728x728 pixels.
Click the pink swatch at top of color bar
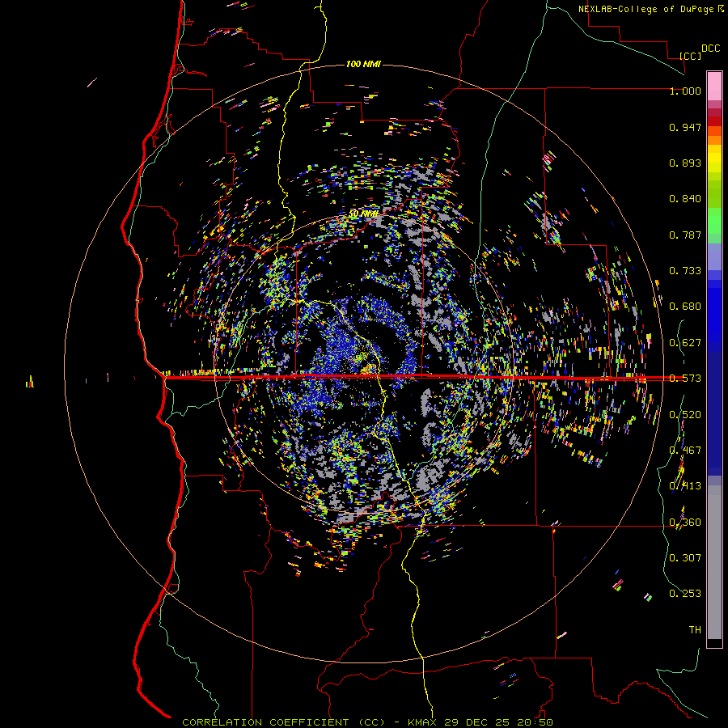coord(714,86)
